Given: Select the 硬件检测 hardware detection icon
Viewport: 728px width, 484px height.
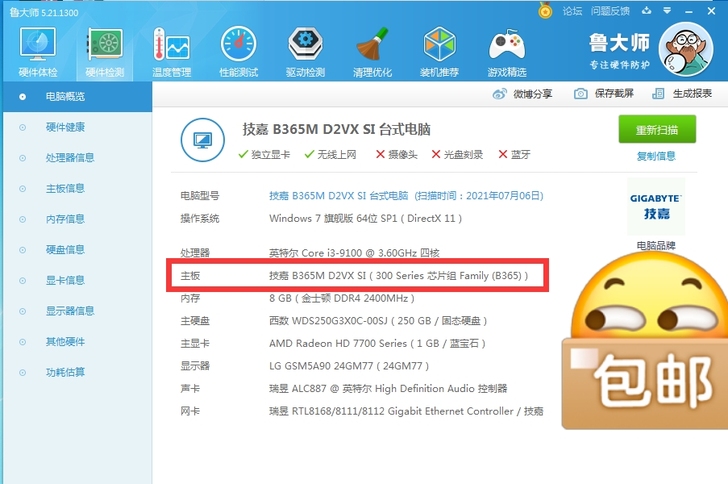Looking at the screenshot, I should tap(105, 52).
